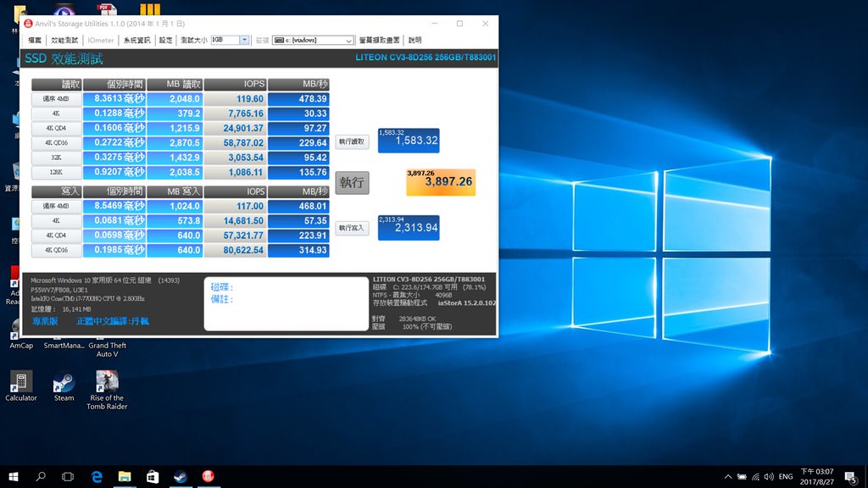Click the 正體中文編譯:丹楓 link
Viewport: 868px width, 488px height.
(x=113, y=321)
